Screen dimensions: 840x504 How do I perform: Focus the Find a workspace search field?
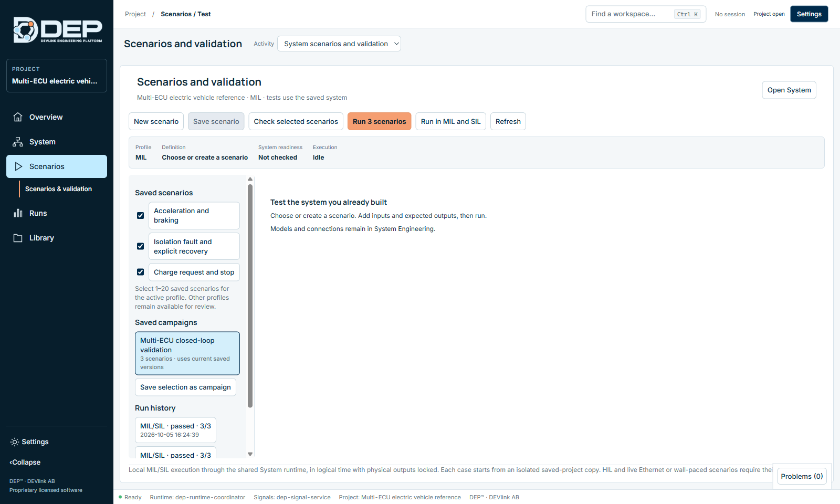(646, 14)
